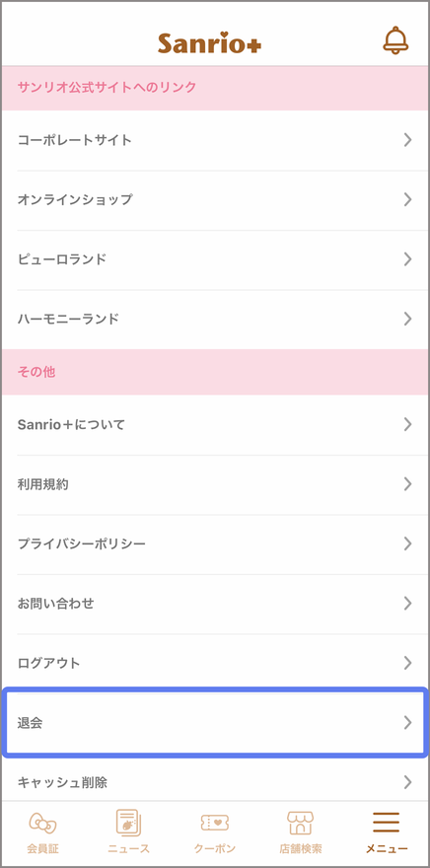Screen dimensions: 430x868
Task: Tap the 店舗検索 shop icon
Action: point(301,824)
